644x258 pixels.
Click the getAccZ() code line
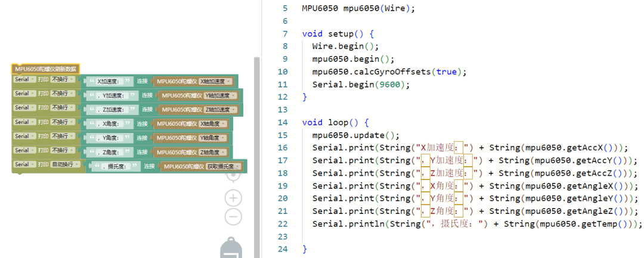click(475, 173)
